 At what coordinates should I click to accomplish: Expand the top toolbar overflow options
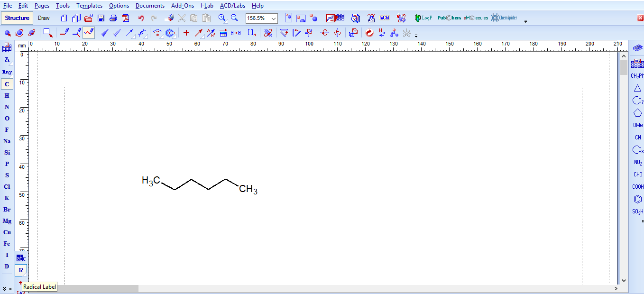[525, 20]
